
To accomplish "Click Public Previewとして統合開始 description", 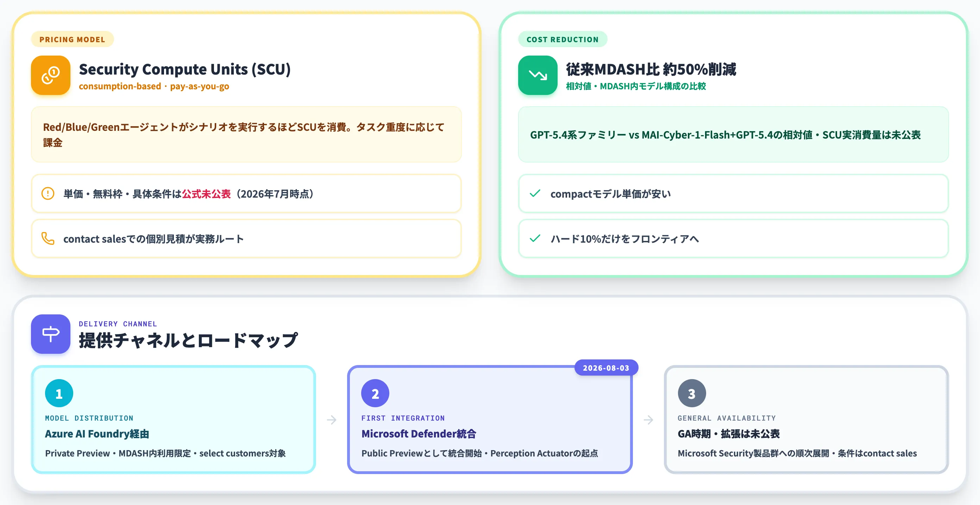I will pyautogui.click(x=479, y=453).
